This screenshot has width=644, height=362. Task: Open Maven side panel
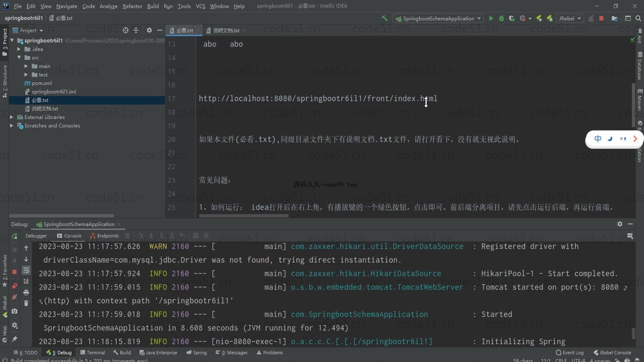(640, 100)
